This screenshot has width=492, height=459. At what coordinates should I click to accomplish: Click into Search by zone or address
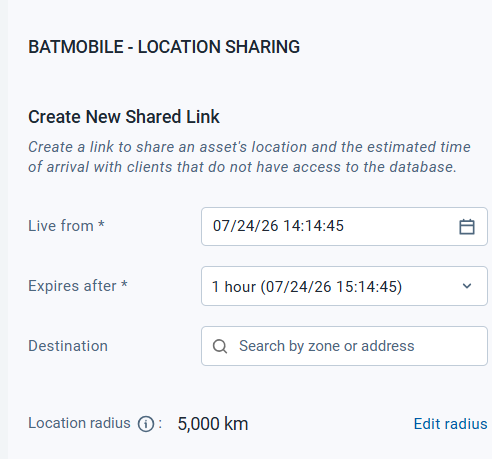click(x=344, y=346)
